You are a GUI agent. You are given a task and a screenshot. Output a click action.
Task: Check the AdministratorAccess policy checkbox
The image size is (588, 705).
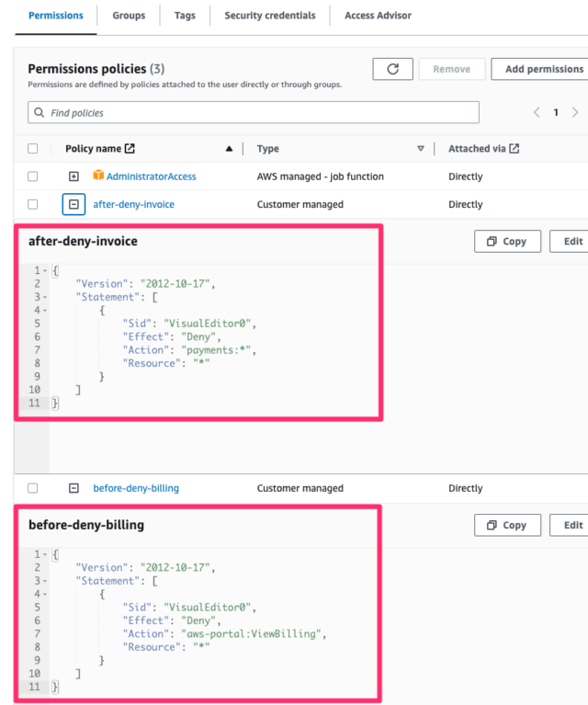coord(33,176)
